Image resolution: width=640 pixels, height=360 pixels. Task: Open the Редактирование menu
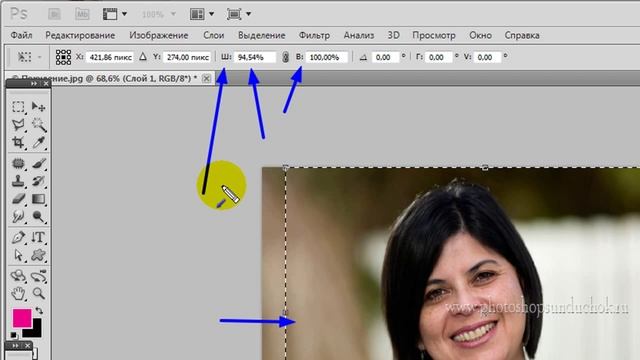click(80, 36)
